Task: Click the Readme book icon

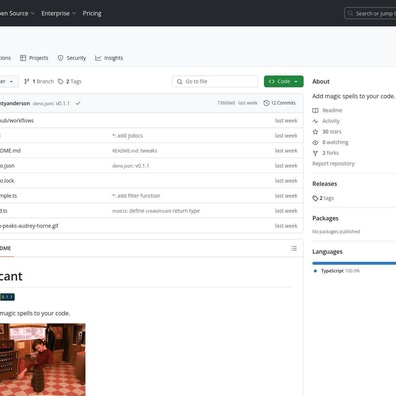Action: [x=315, y=110]
